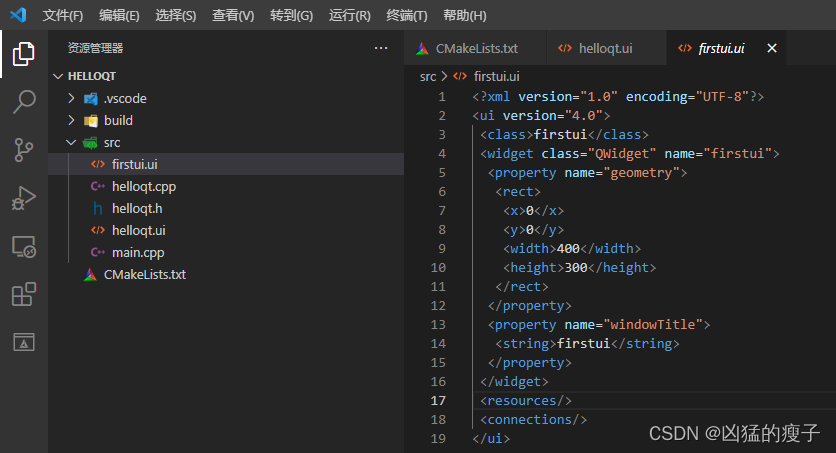Open the Explorer view in activity bar

(23, 54)
